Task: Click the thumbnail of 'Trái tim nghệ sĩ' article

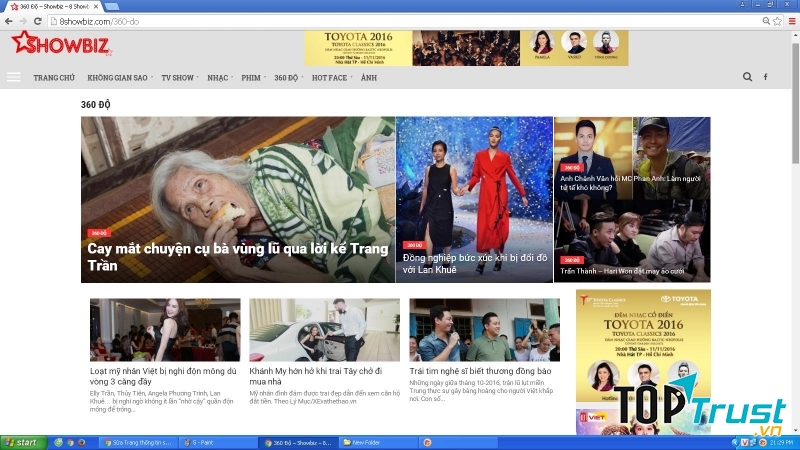Action: pos(484,330)
